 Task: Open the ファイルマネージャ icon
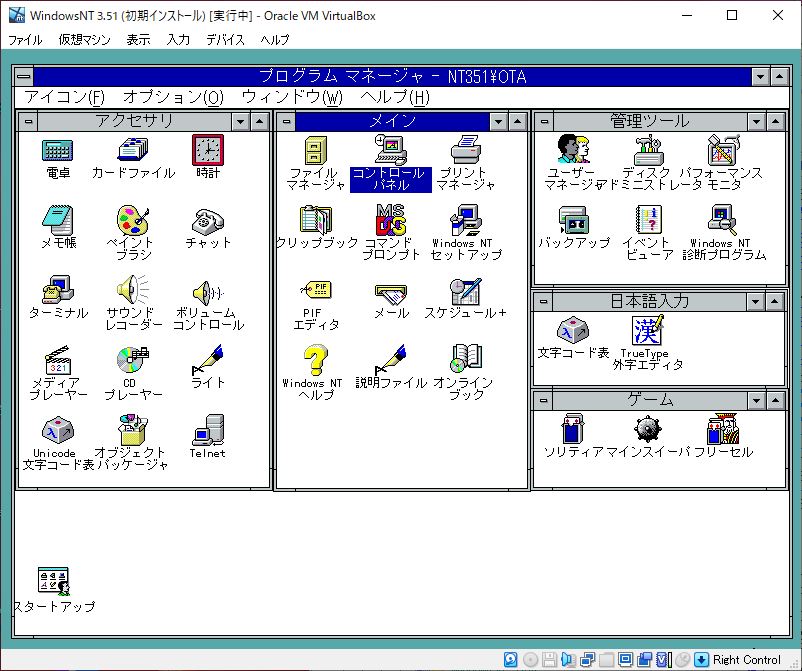click(314, 151)
